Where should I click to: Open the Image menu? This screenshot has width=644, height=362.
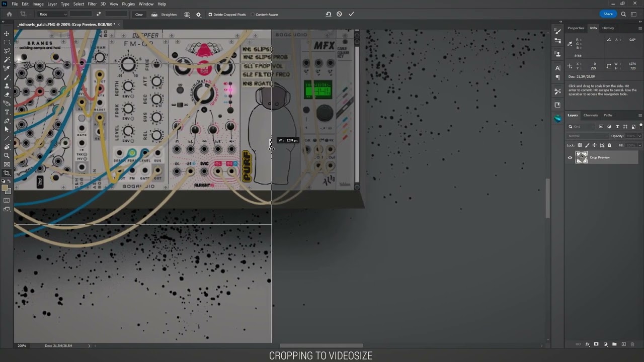[x=38, y=4]
